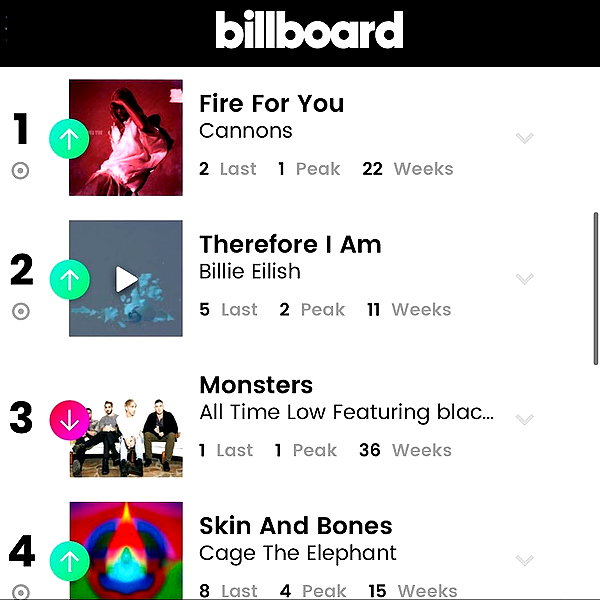
Task: Expand details for Fire For You
Action: [524, 138]
